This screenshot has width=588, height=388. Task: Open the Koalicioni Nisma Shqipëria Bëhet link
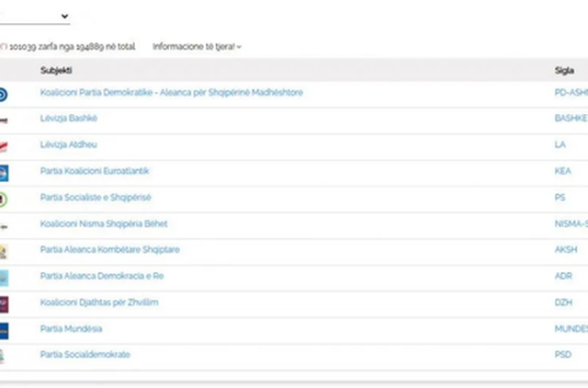104,223
